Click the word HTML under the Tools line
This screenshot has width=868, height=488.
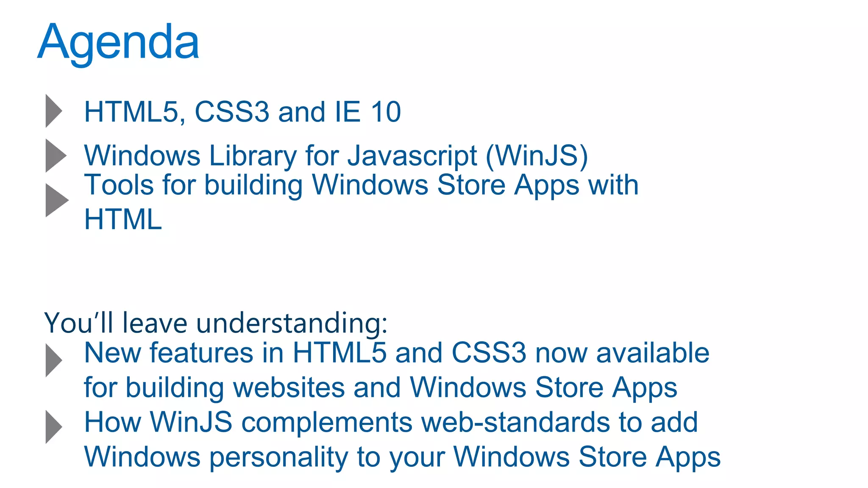pyautogui.click(x=123, y=219)
